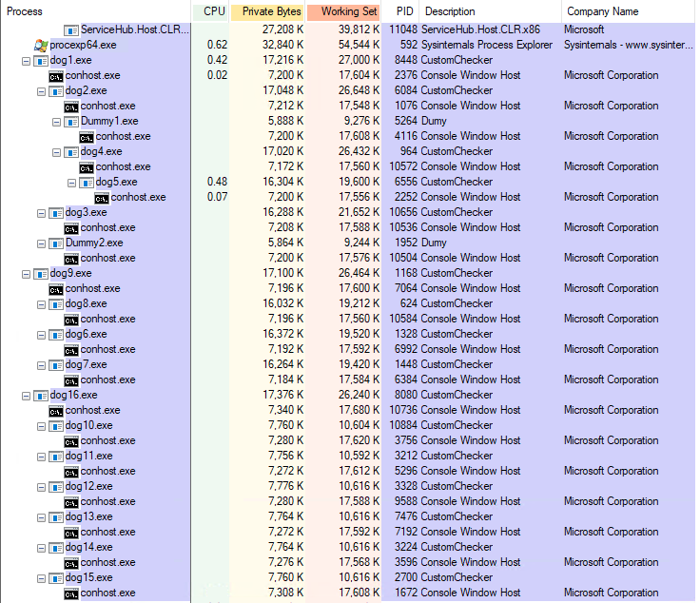Collapse the dog16.exe process tree

[x=26, y=396]
